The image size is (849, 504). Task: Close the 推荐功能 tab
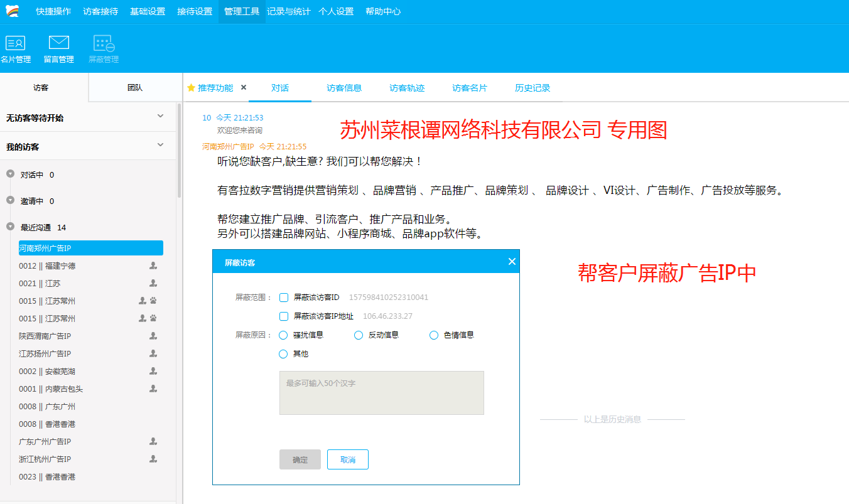244,87
